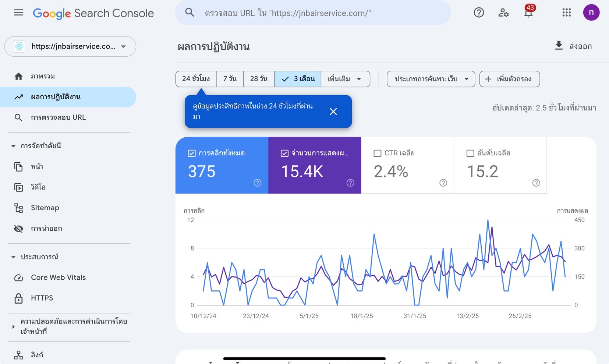Viewport: 609px width, 364px height.
Task: Toggle the total clicks checkbox
Action: tap(192, 153)
